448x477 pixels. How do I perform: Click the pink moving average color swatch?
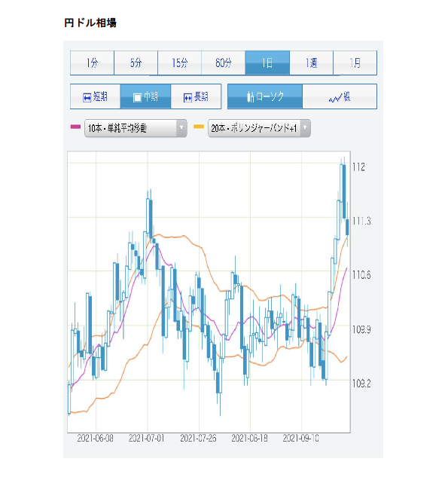click(x=75, y=127)
